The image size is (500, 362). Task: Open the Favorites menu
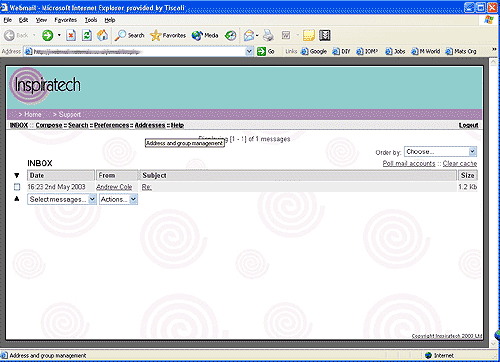[66, 20]
